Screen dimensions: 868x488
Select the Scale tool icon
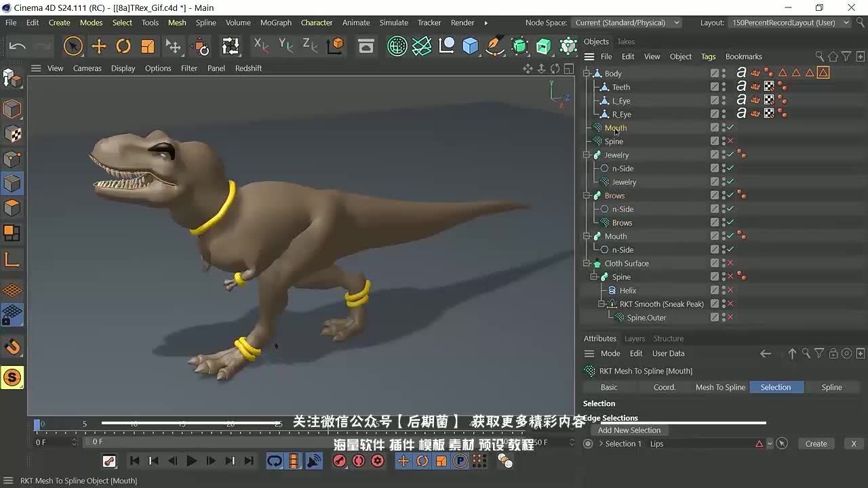(147, 46)
